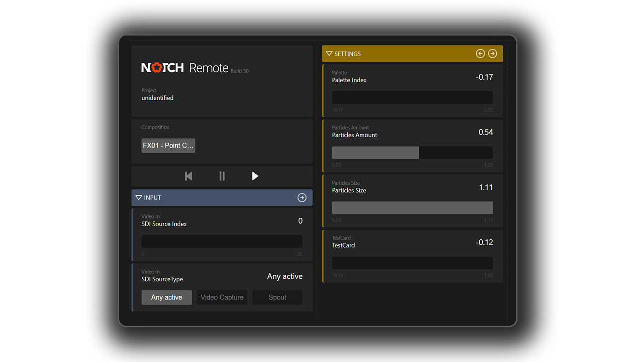Select the Any active source type
The width and height of the screenshot is (644, 362).
tap(167, 297)
